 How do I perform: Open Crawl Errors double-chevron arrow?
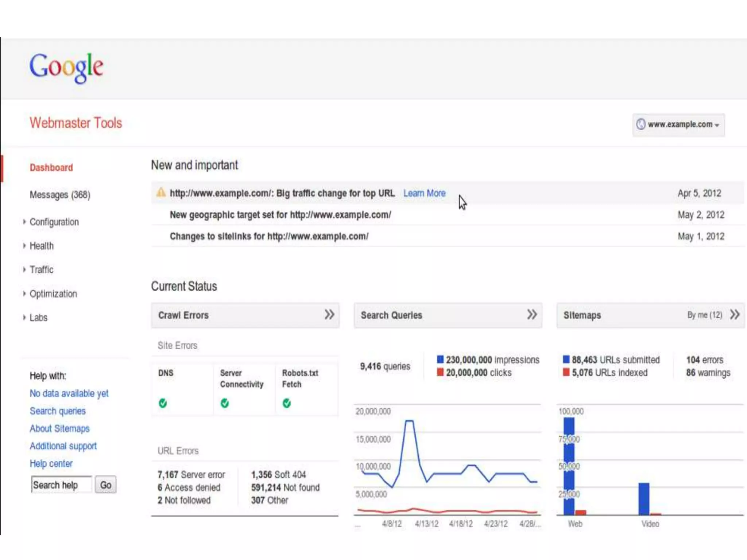(x=329, y=315)
